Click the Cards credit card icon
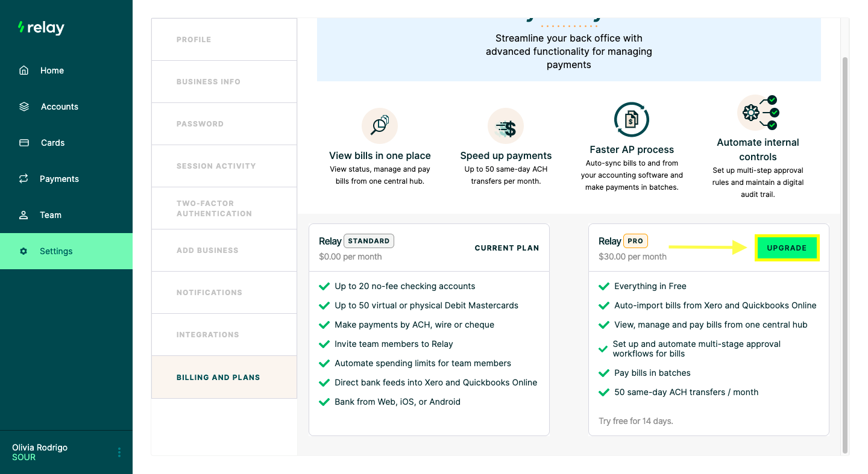The height and width of the screenshot is (474, 868). click(x=24, y=143)
